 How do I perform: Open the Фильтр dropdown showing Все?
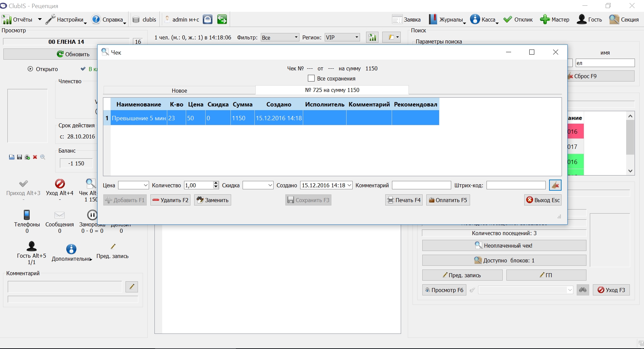tap(280, 37)
